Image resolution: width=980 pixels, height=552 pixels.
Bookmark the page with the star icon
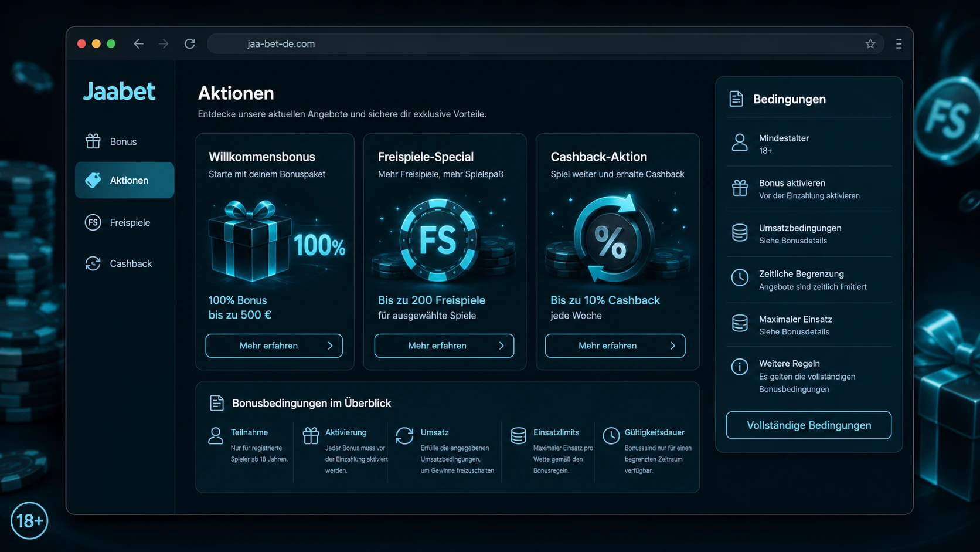click(870, 44)
